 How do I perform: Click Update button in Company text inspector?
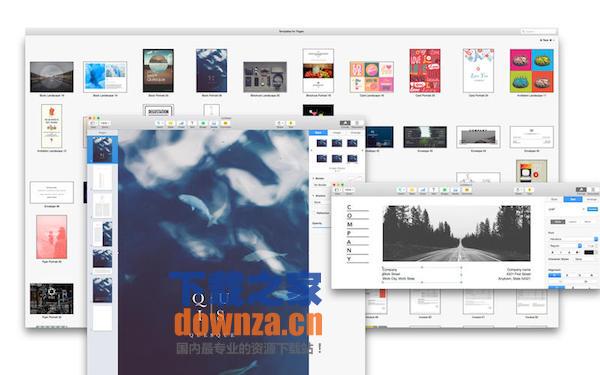click(592, 209)
